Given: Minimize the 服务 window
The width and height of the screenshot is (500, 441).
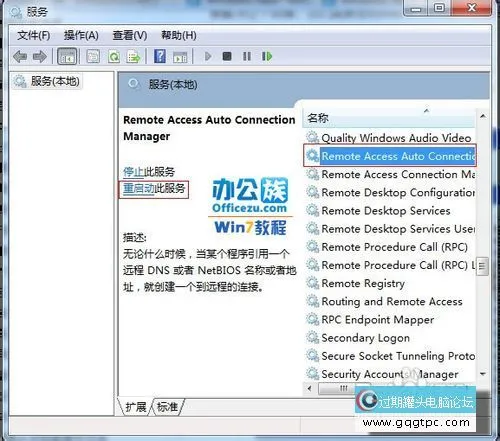Looking at the screenshot, I should [416, 8].
